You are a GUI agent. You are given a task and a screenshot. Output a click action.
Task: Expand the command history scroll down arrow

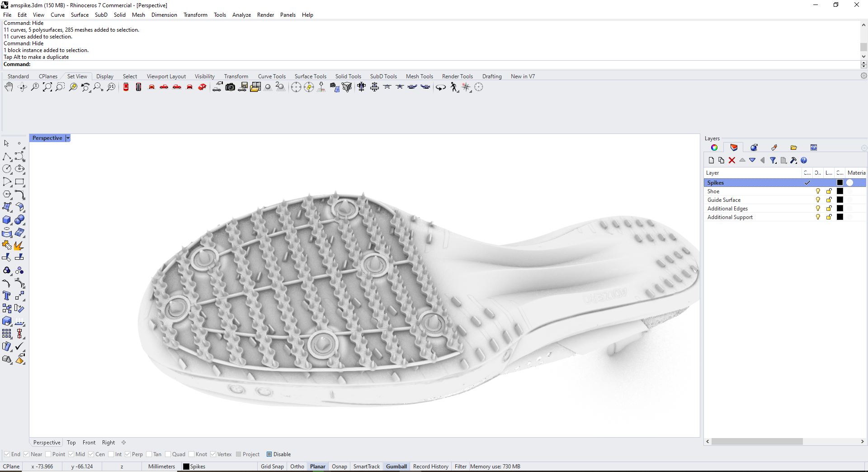point(863,57)
